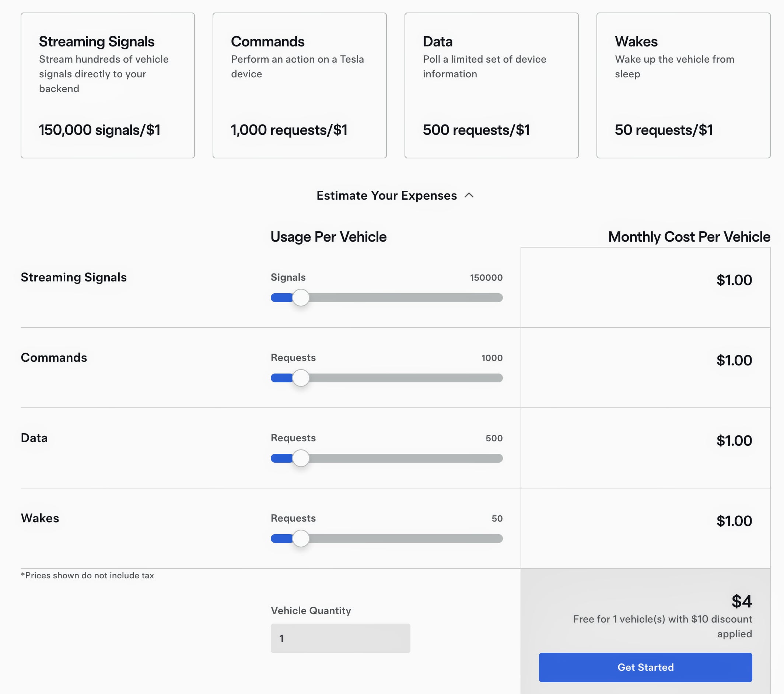The image size is (784, 694).
Task: Click the Commands requests slider handle
Action: [301, 378]
